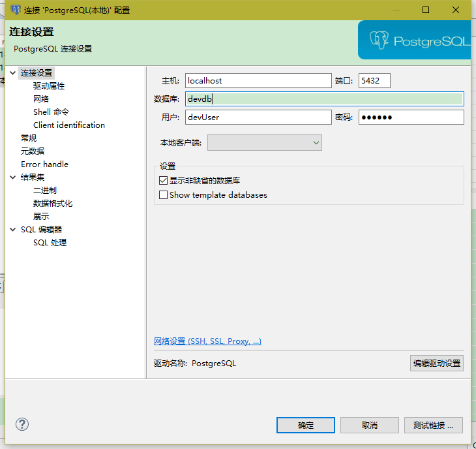Click the 确定 button
This screenshot has height=449, width=476.
(306, 425)
